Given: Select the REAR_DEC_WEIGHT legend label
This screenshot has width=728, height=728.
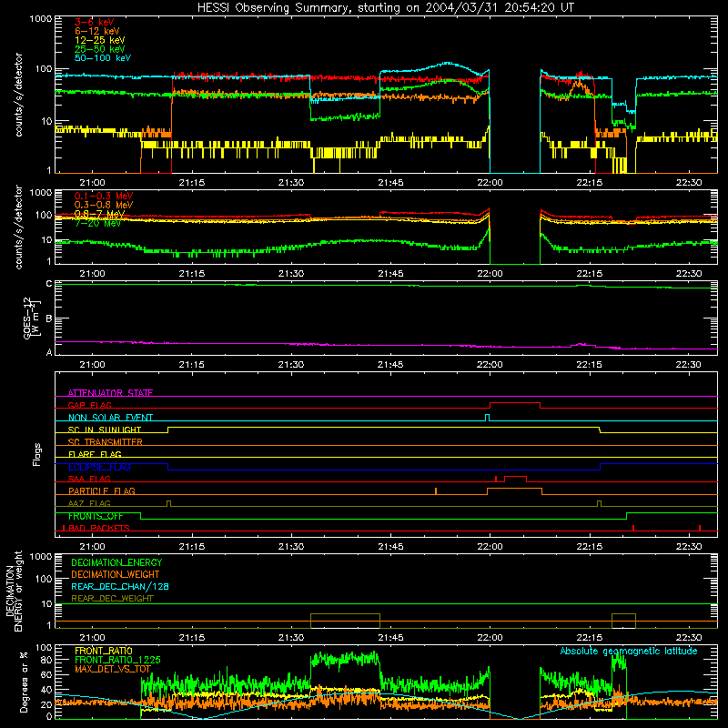Looking at the screenshot, I should [112, 599].
